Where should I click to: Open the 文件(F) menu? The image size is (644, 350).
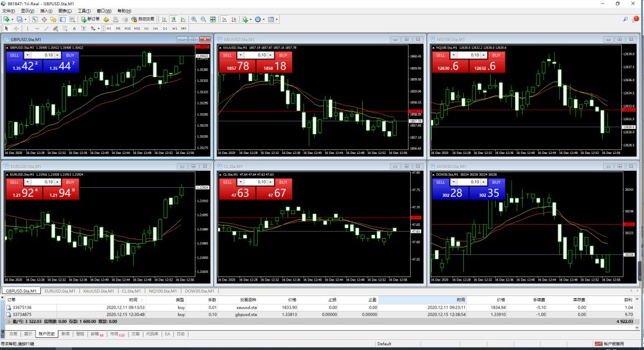click(x=9, y=11)
